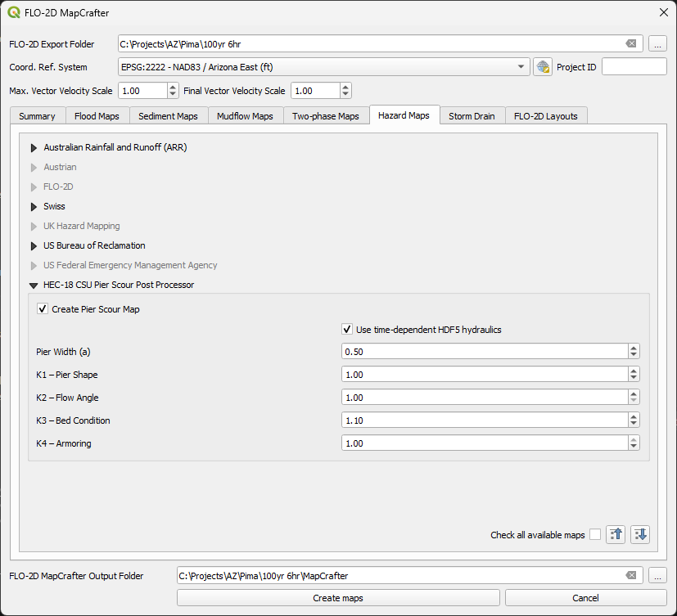This screenshot has width=677, height=616.
Task: Clear the MapCrafter Output Folder path
Action: point(630,576)
